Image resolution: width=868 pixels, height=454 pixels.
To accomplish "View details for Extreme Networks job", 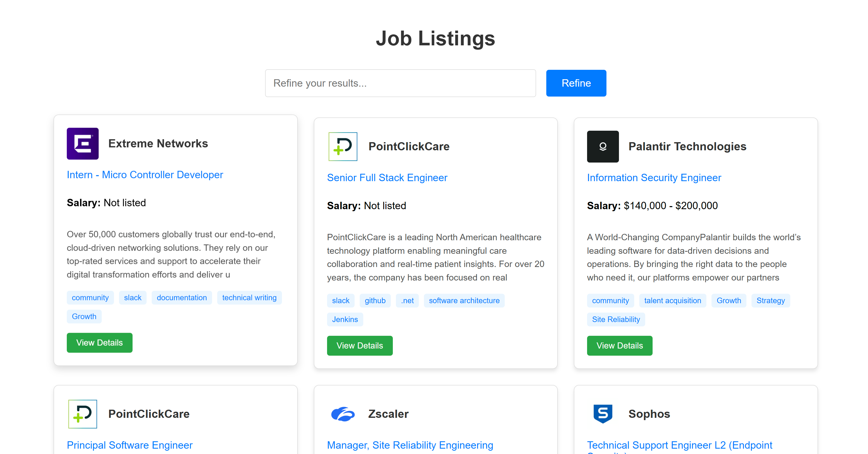I will [99, 343].
